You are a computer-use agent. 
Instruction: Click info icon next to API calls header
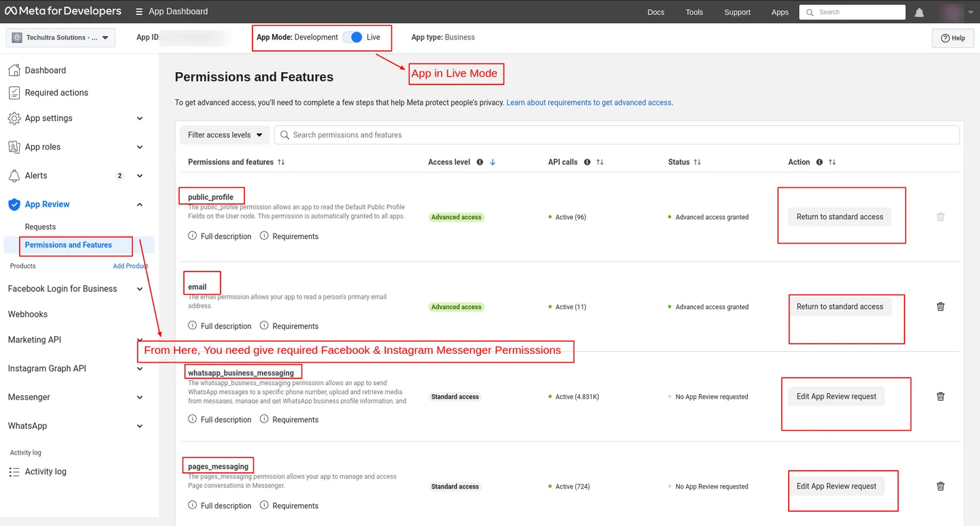587,162
